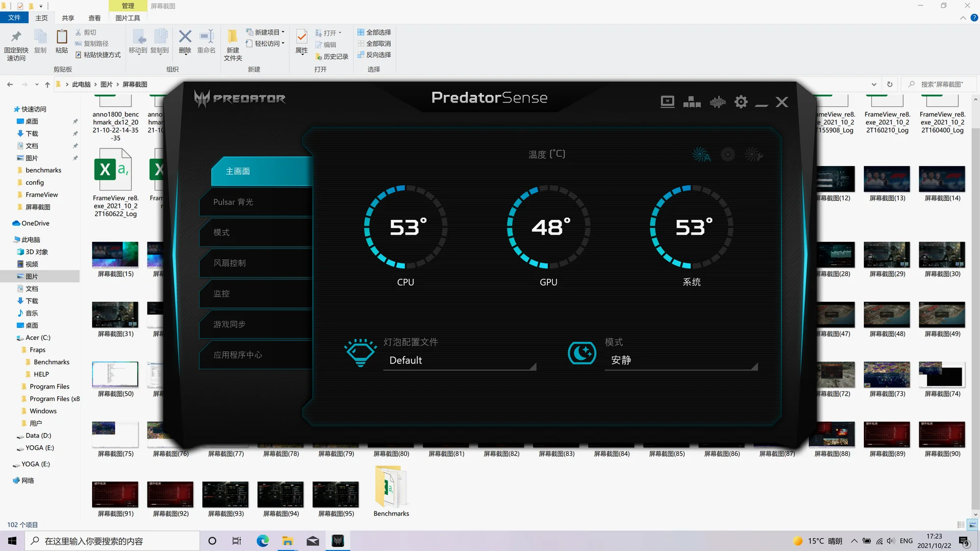Open the 风扇控制 section
This screenshot has height=551, width=980.
click(256, 263)
